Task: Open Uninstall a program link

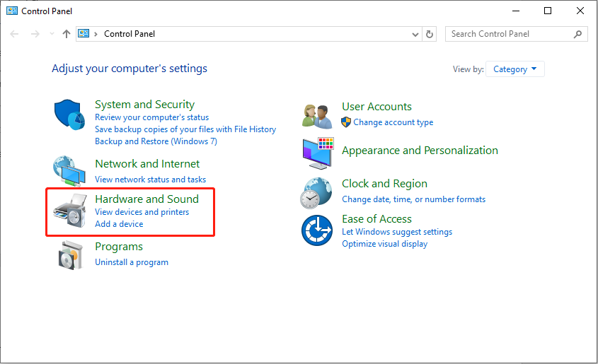Action: point(132,262)
